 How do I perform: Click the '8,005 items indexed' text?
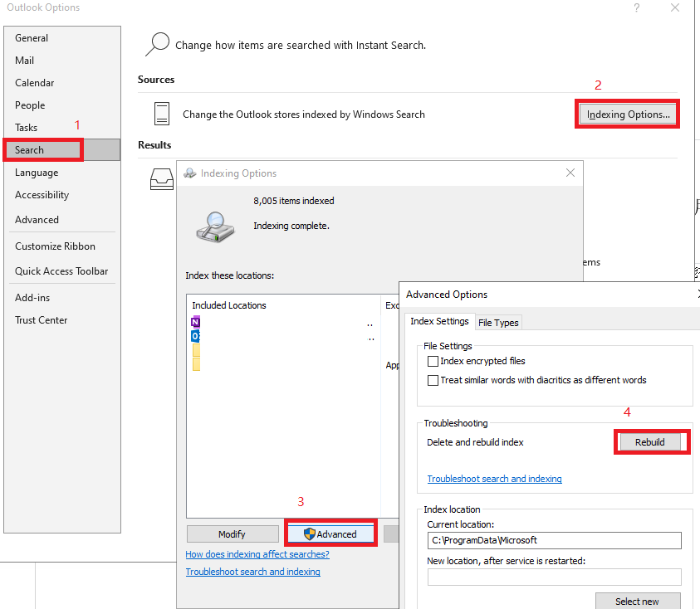294,201
